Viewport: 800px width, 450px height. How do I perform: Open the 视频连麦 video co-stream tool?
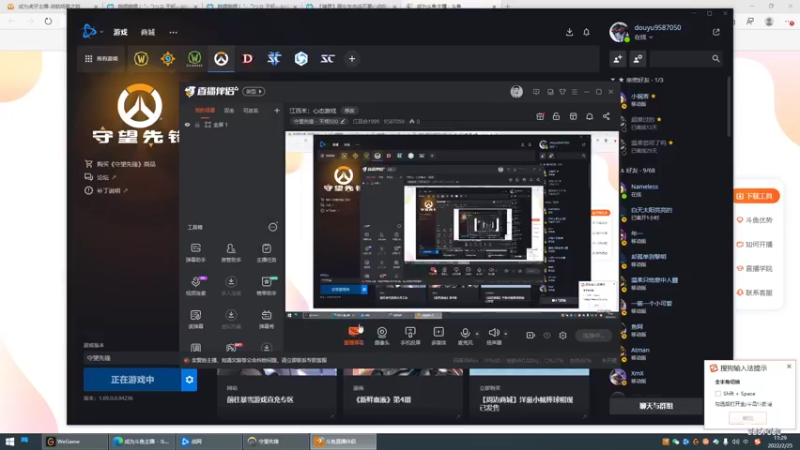point(195,286)
